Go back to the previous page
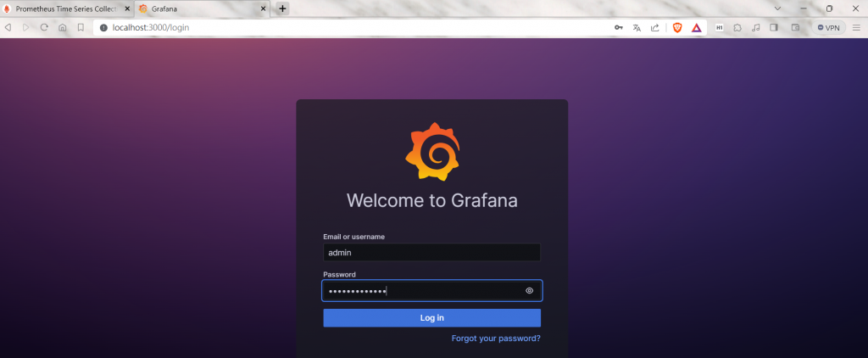This screenshot has width=868, height=358. point(8,27)
